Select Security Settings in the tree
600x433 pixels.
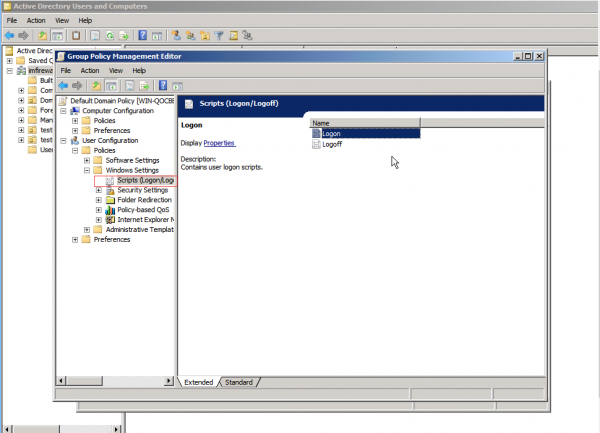point(142,190)
